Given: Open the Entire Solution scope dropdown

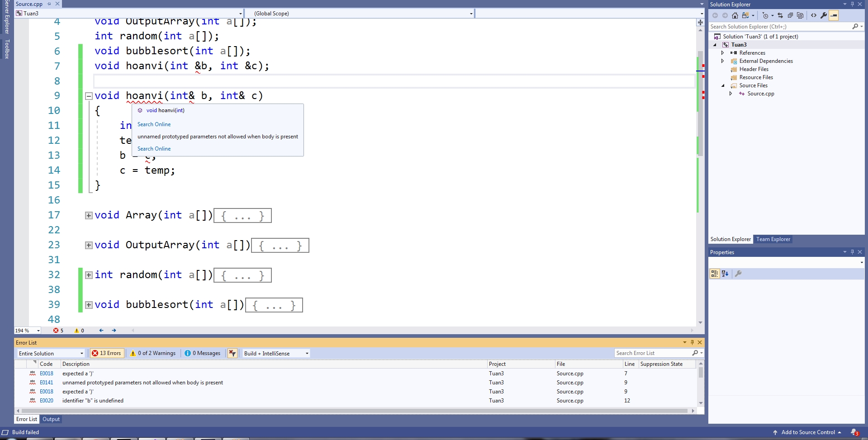Looking at the screenshot, I should tap(51, 353).
